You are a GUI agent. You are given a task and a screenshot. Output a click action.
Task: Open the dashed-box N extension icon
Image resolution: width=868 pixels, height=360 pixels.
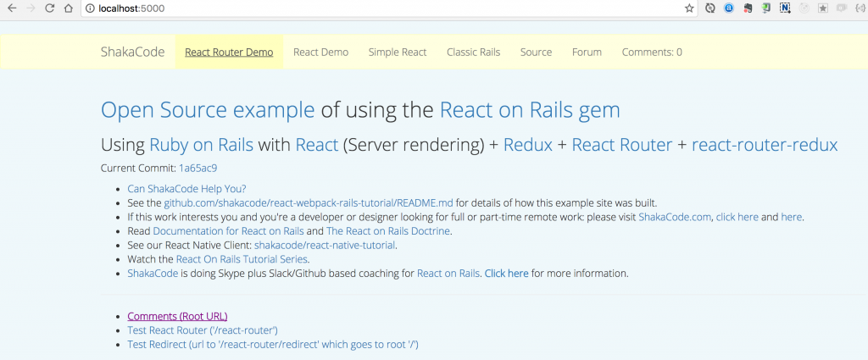(x=785, y=8)
